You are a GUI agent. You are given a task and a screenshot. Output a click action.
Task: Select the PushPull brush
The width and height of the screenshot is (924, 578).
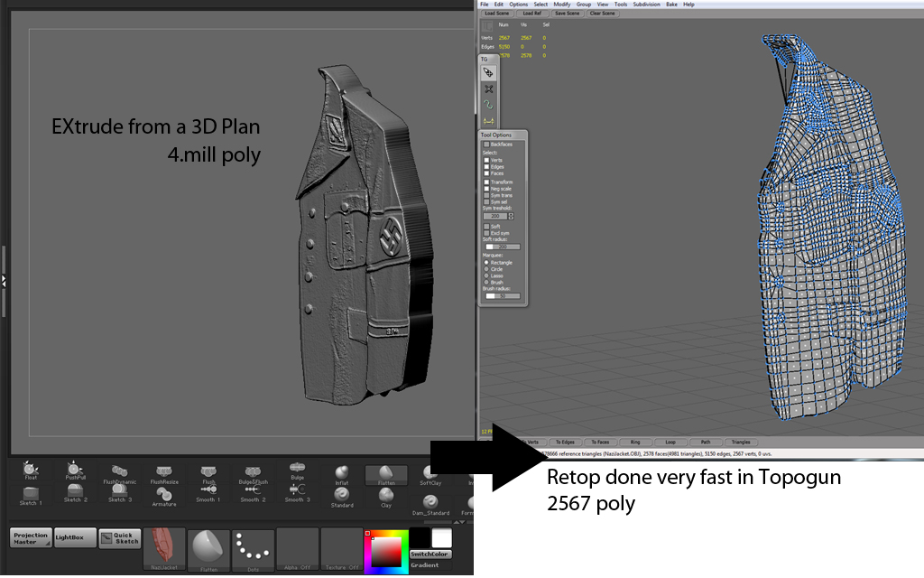coord(75,470)
